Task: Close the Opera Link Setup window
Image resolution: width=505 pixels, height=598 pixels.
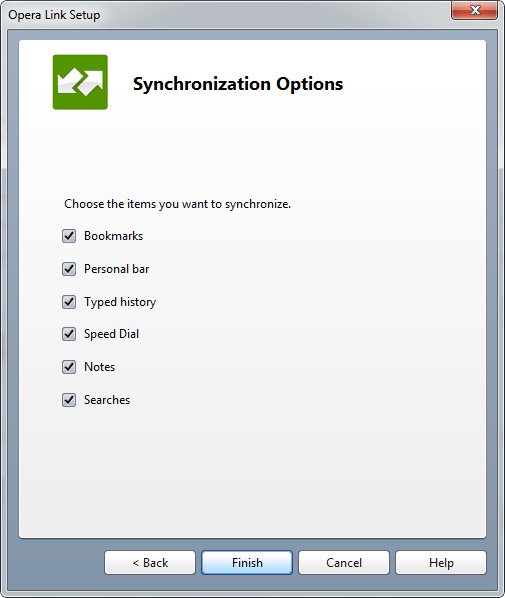Action: [x=474, y=10]
